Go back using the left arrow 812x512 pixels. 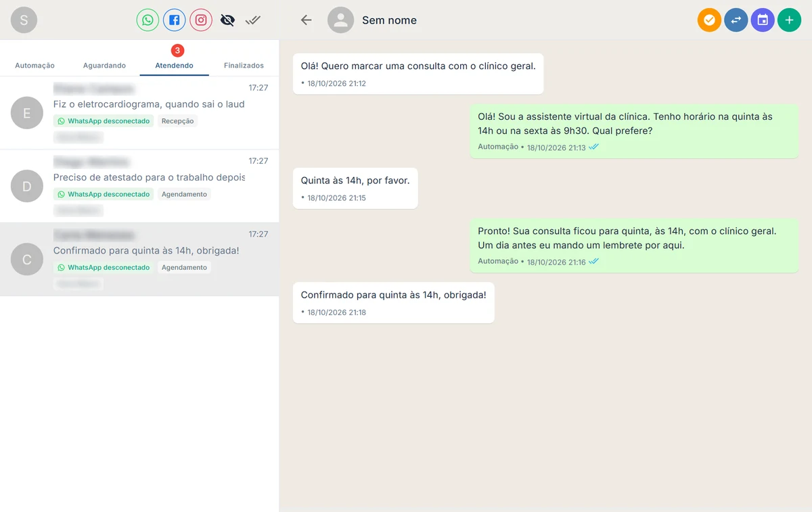tap(306, 20)
